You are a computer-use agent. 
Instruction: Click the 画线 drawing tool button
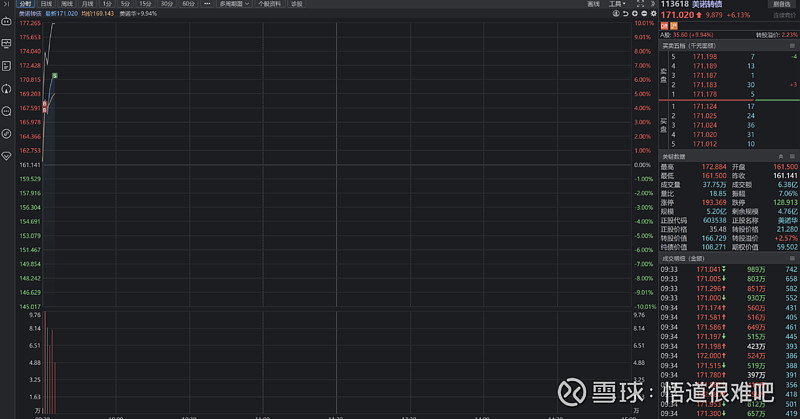coord(593,4)
